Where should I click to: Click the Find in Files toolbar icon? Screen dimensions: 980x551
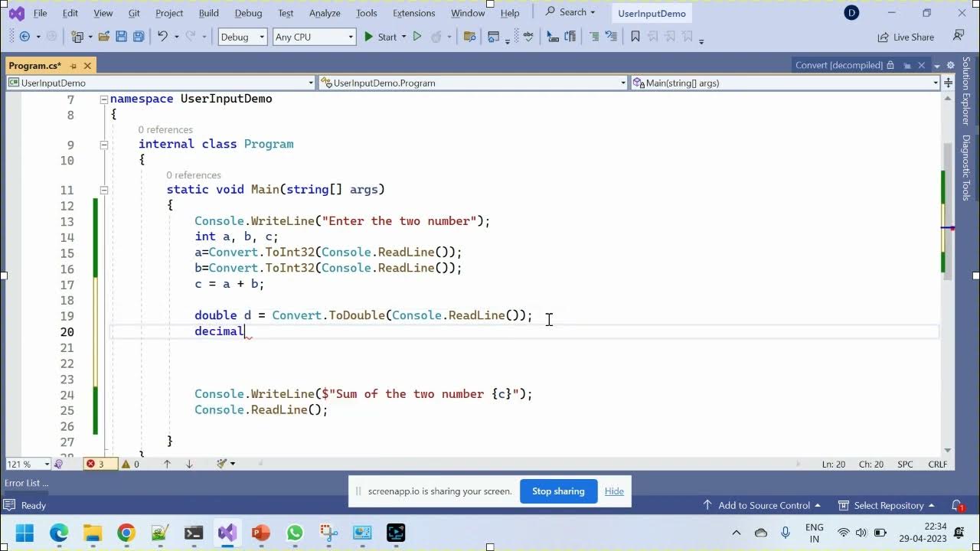coord(470,37)
